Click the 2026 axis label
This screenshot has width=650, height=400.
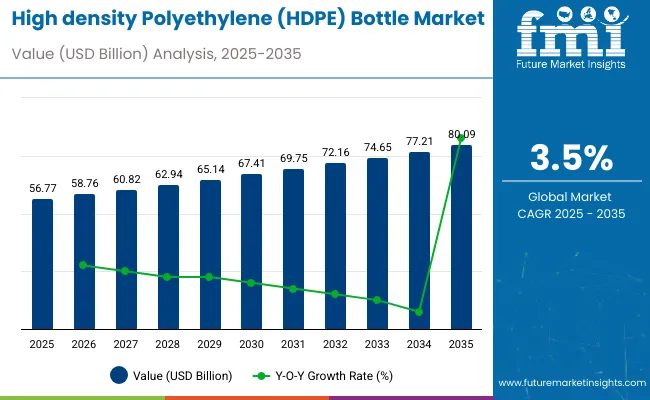pos(84,344)
